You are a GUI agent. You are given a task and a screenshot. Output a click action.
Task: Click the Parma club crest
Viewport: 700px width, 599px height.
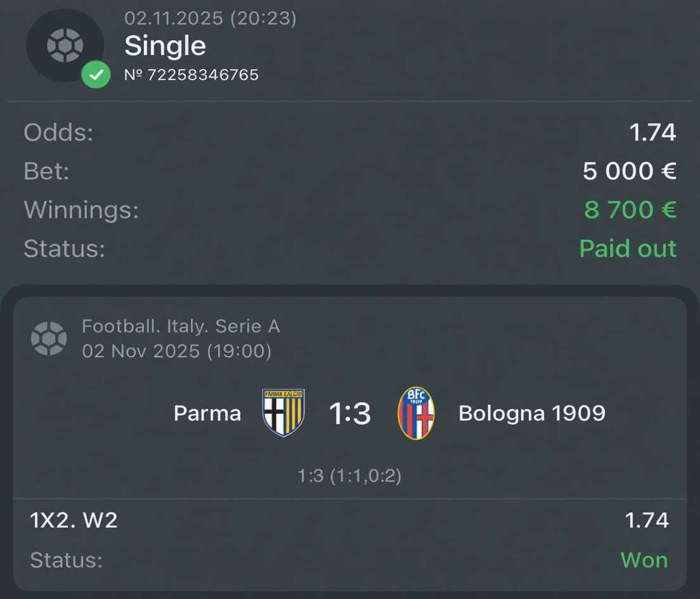coord(283,413)
